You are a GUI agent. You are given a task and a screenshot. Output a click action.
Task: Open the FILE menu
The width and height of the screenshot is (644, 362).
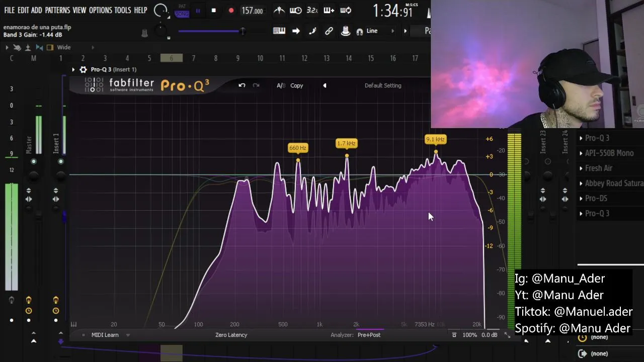[x=9, y=10]
